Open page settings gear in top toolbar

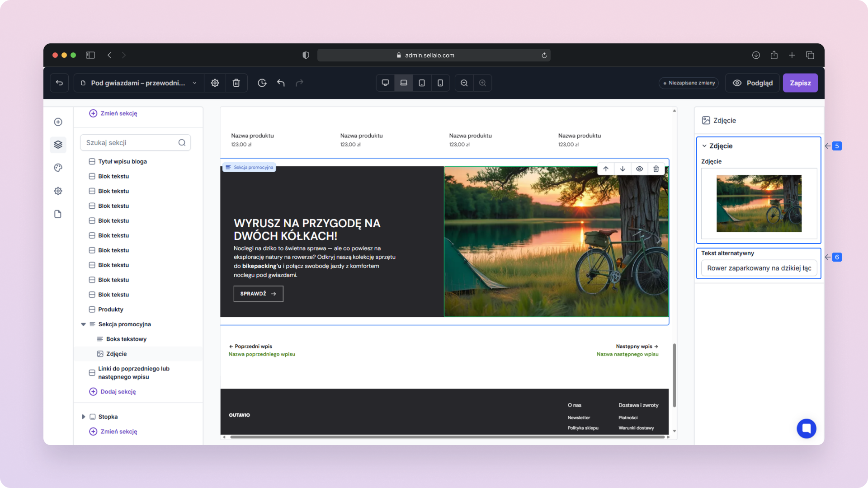(x=215, y=83)
